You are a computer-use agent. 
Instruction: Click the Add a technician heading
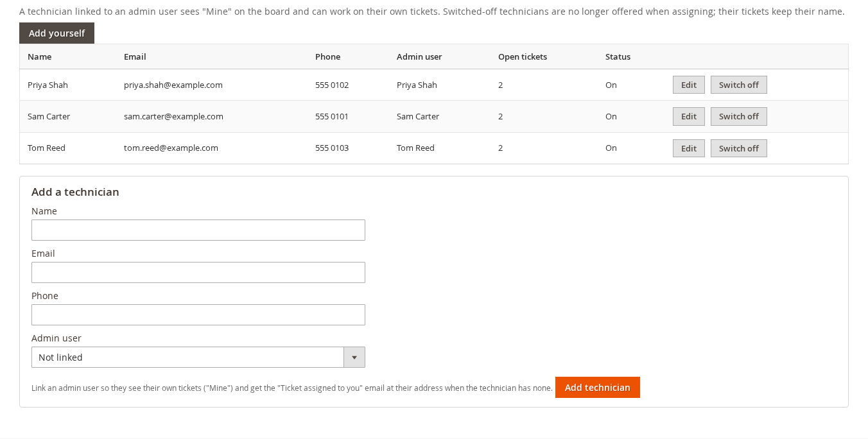coord(75,192)
